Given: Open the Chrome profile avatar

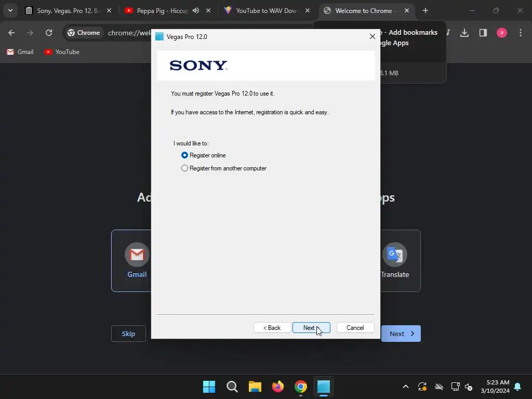Looking at the screenshot, I should click(502, 33).
